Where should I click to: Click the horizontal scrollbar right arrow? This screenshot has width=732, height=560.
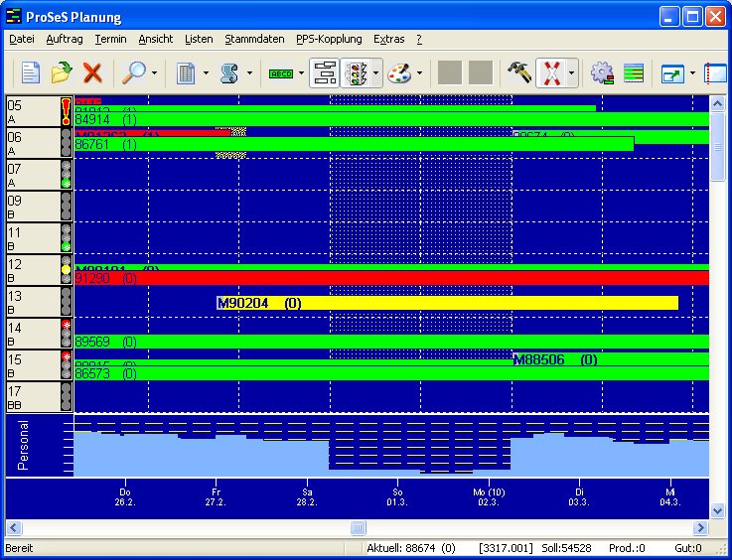pyautogui.click(x=701, y=528)
